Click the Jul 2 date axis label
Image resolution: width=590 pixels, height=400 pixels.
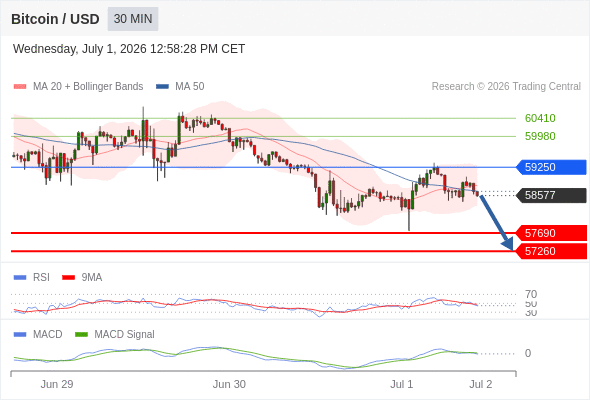481,384
